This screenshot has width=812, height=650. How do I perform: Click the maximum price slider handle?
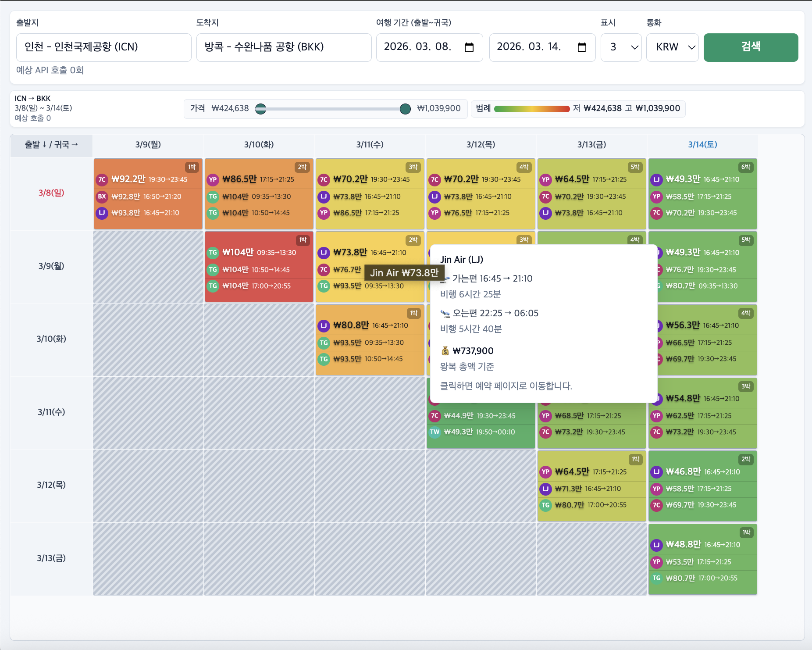(x=405, y=109)
